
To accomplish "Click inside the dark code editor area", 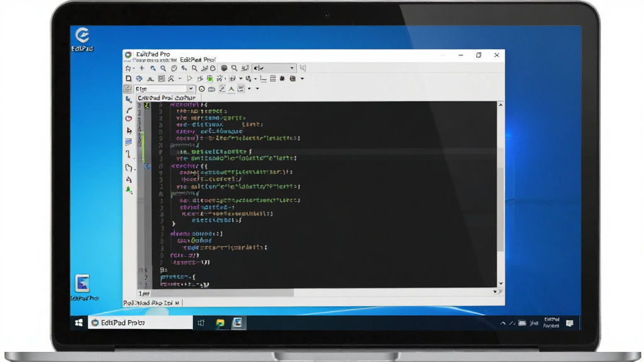I will tap(325, 195).
